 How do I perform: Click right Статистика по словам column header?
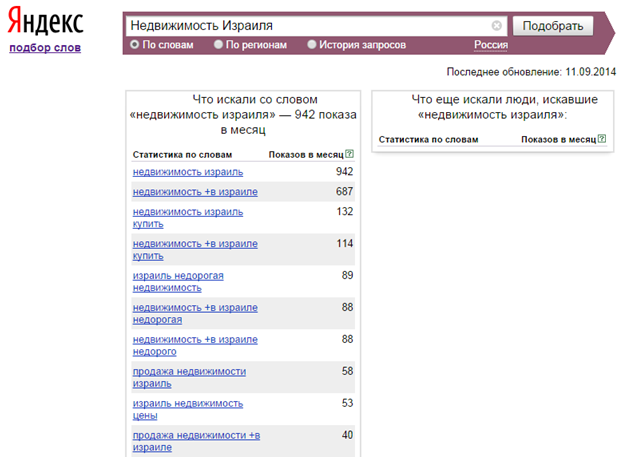428,140
